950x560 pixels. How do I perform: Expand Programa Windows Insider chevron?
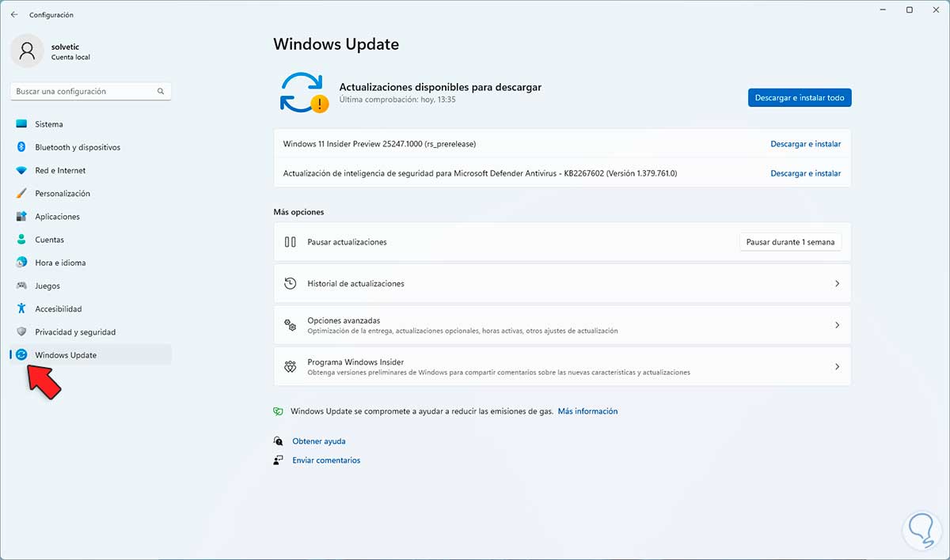point(837,367)
